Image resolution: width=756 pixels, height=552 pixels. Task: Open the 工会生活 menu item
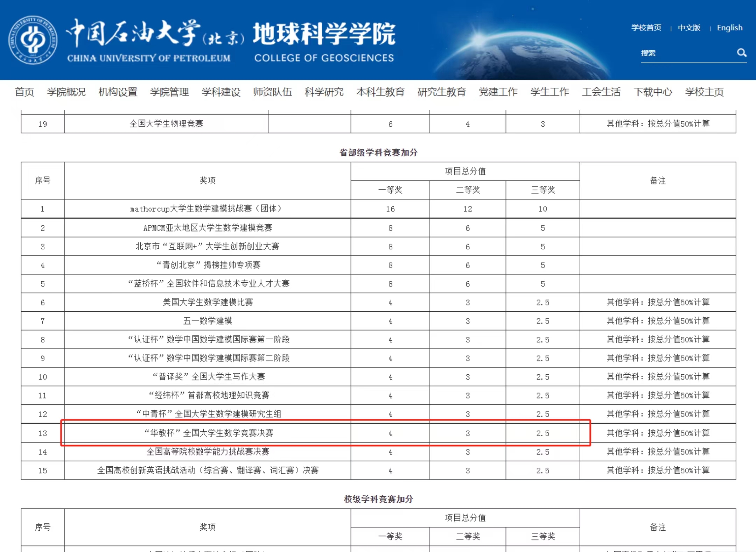[x=601, y=92]
